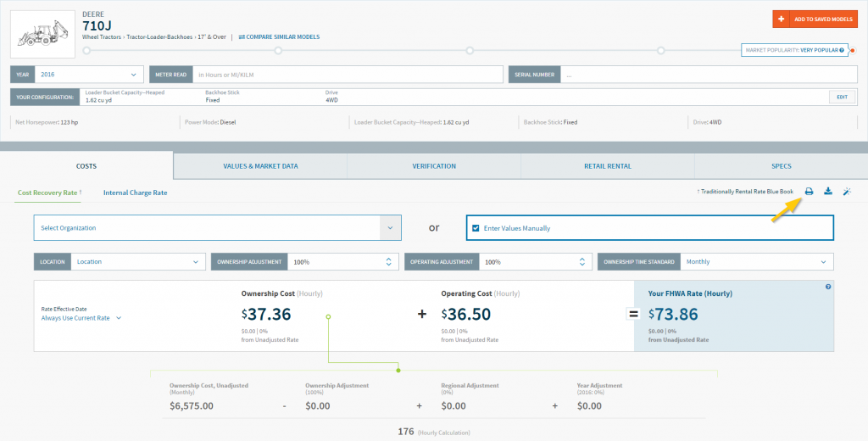This screenshot has width=868, height=441.
Task: Open the Year 2016 dropdown
Action: [x=89, y=75]
